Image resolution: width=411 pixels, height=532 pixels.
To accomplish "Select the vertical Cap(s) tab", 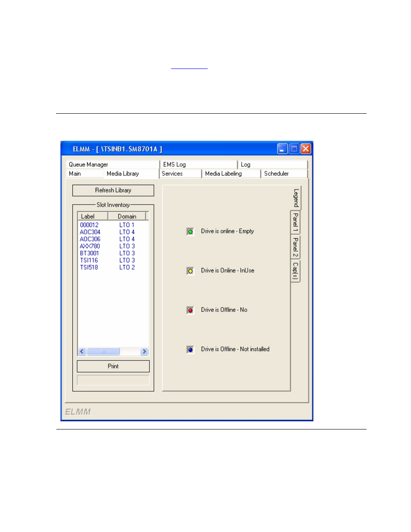I will (x=296, y=271).
